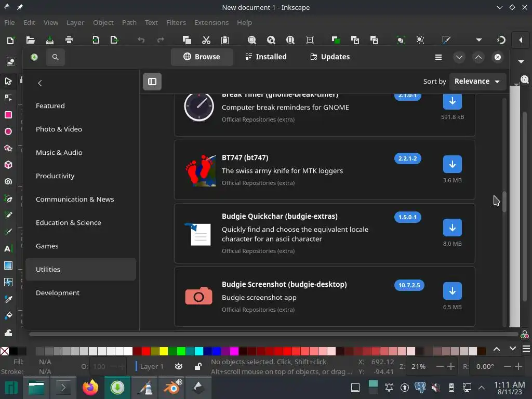Choose the Rectangle tool
532x399 pixels.
(8, 115)
